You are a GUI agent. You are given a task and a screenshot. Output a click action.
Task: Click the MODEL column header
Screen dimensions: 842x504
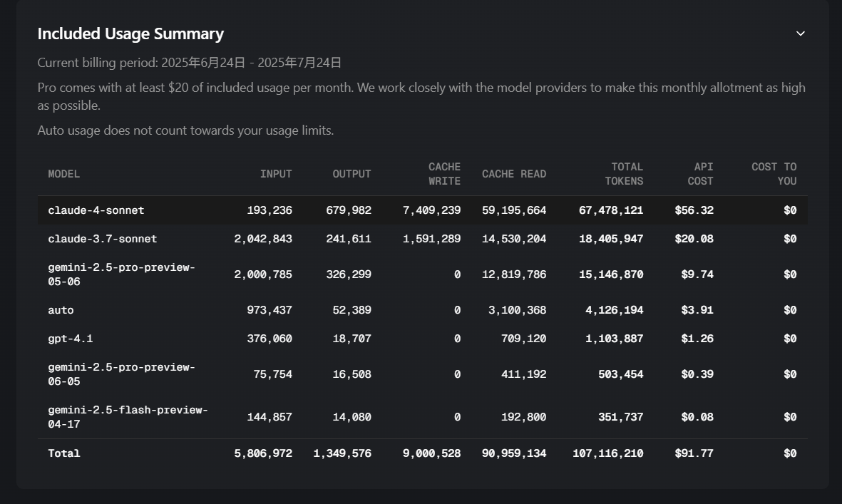coord(64,174)
